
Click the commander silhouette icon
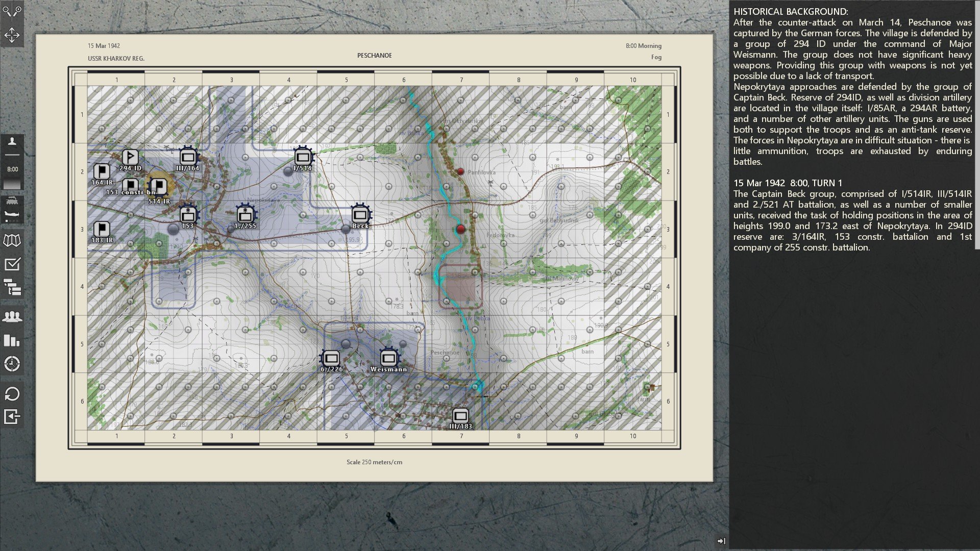click(x=12, y=142)
